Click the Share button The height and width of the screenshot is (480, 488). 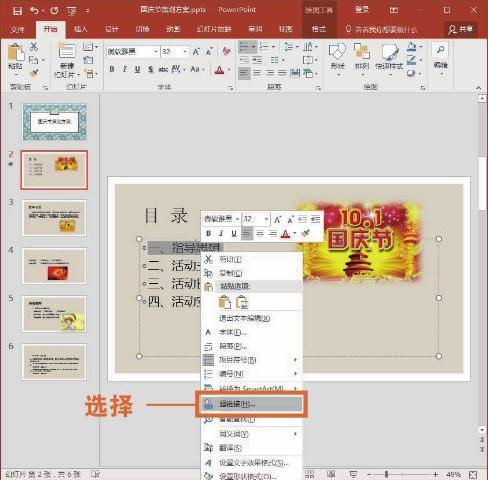(x=461, y=30)
